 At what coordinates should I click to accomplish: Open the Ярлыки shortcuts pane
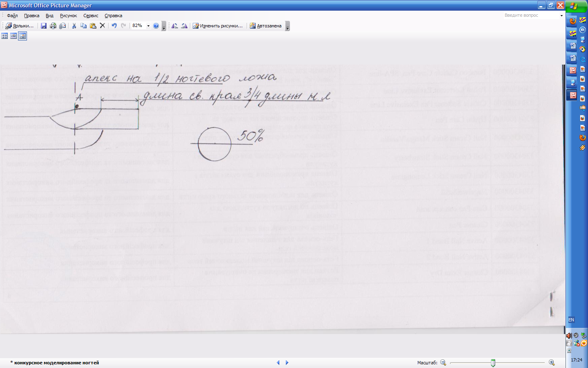[x=20, y=26]
